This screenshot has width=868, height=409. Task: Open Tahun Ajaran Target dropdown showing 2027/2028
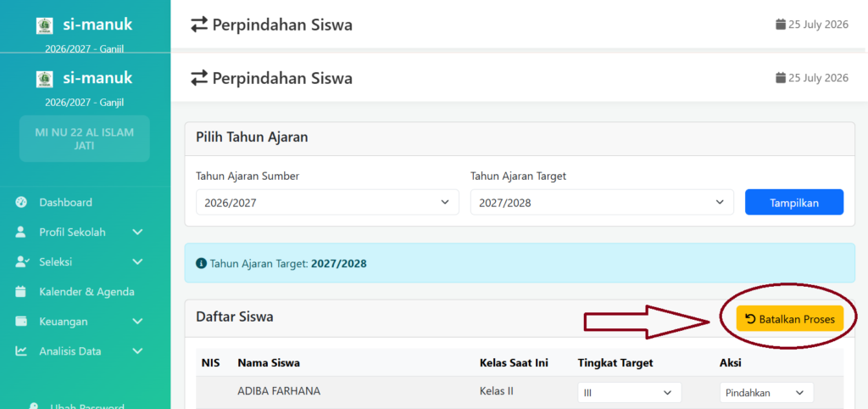[602, 202]
